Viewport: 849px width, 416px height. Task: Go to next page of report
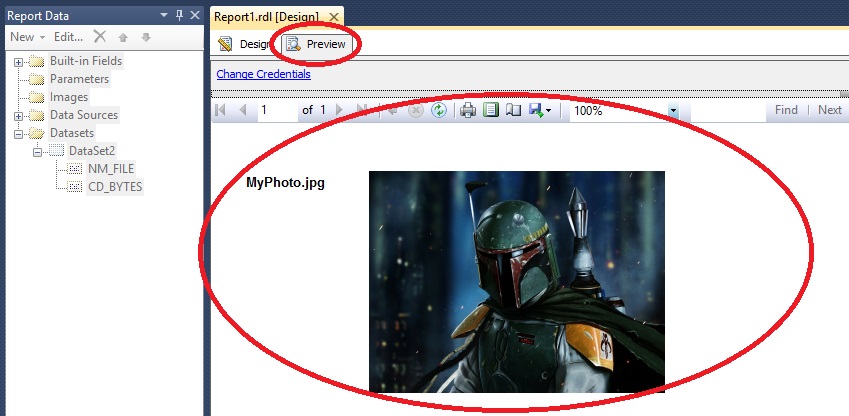(x=339, y=110)
